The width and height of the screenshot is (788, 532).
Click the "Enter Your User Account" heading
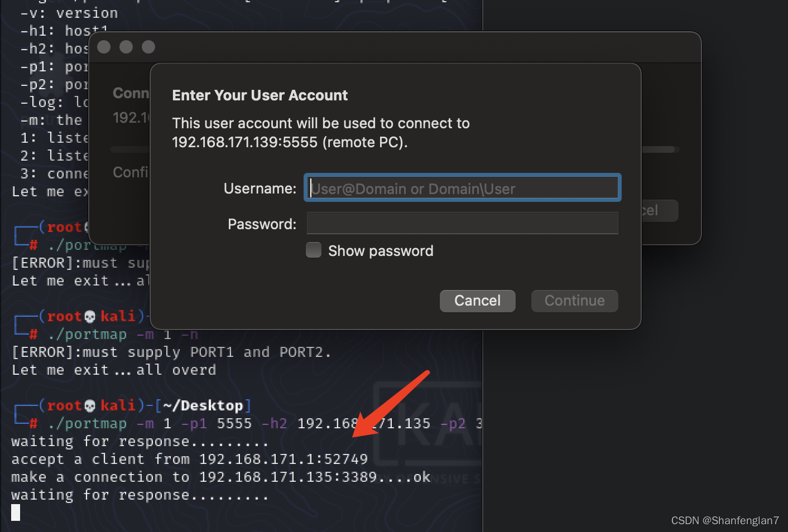(x=260, y=95)
